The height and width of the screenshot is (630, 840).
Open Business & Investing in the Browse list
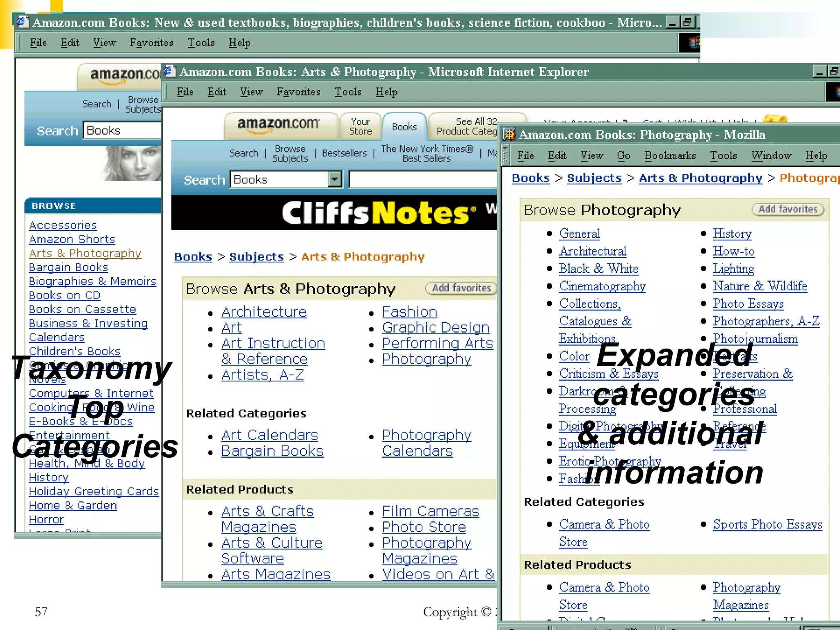pos(88,323)
